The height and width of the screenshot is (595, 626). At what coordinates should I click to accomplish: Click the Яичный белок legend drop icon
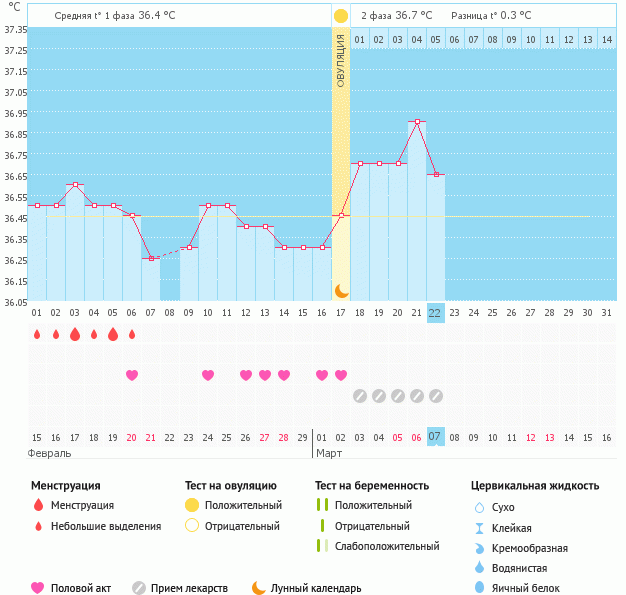[480, 588]
